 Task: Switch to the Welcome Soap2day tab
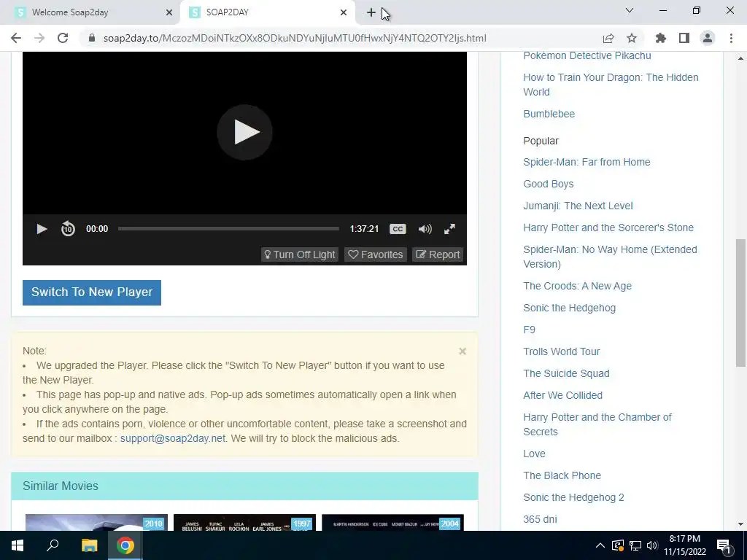click(x=90, y=12)
